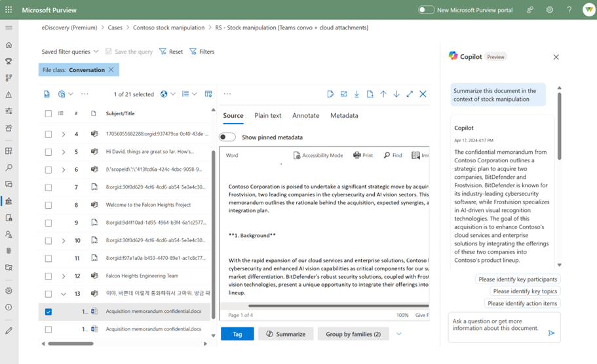Screen dimensions: 597x364
Task: Click the Copilot response vertical scrollbar
Action: click(x=559, y=126)
